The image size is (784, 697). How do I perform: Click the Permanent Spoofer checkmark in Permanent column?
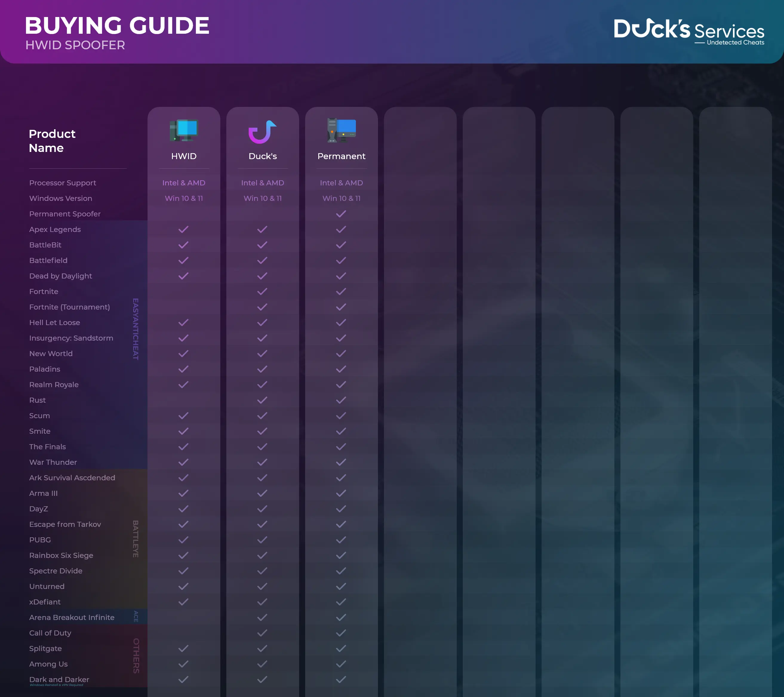341,214
